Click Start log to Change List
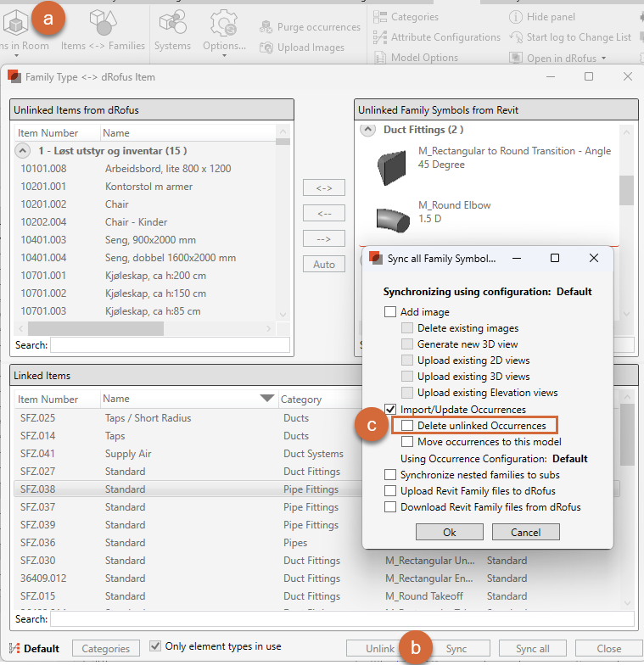The height and width of the screenshot is (665, 644). click(x=570, y=37)
